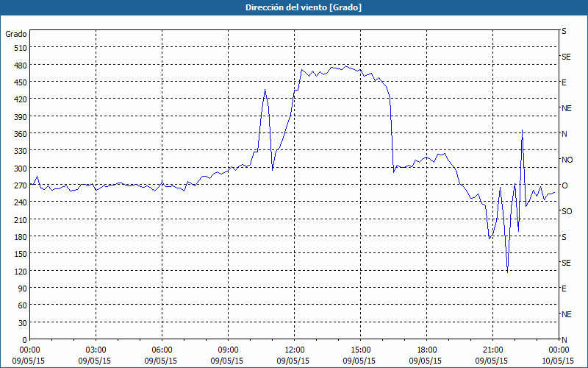588x368 pixels.
Task: Click the chart title 'Dirección del viento [Grado]'
Action: [x=304, y=7]
